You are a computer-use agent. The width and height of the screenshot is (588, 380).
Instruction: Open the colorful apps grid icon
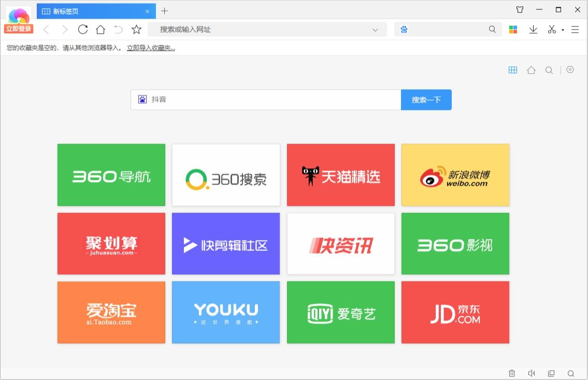tap(513, 30)
